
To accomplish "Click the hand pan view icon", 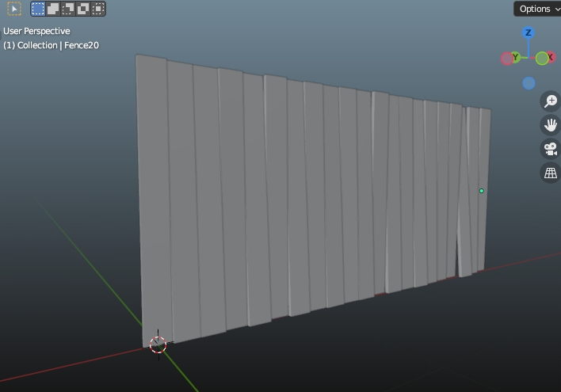I will coord(550,125).
